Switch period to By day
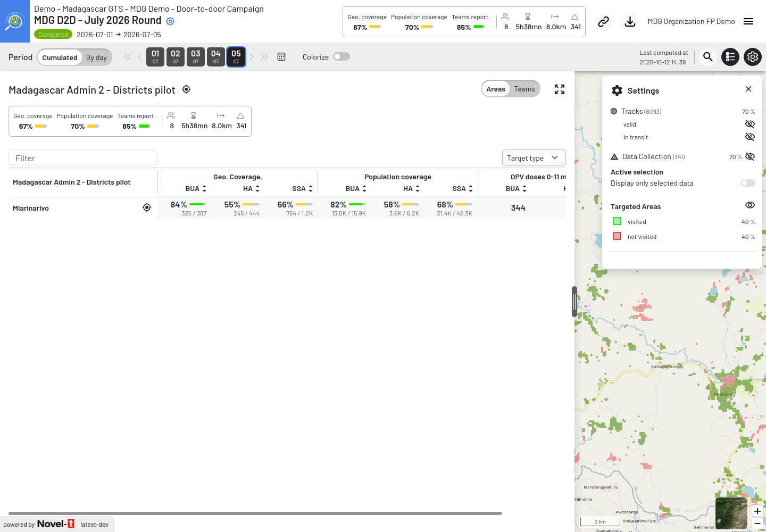The height and width of the screenshot is (532, 766). tap(96, 57)
